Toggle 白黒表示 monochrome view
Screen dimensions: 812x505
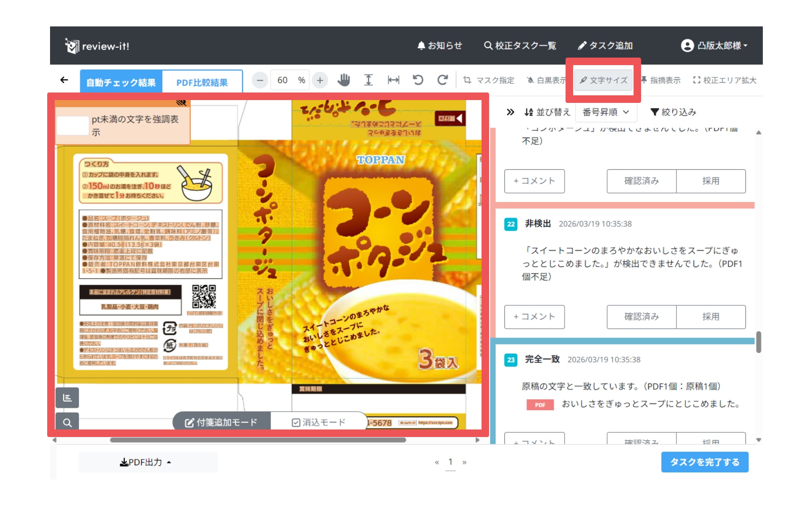[x=546, y=80]
